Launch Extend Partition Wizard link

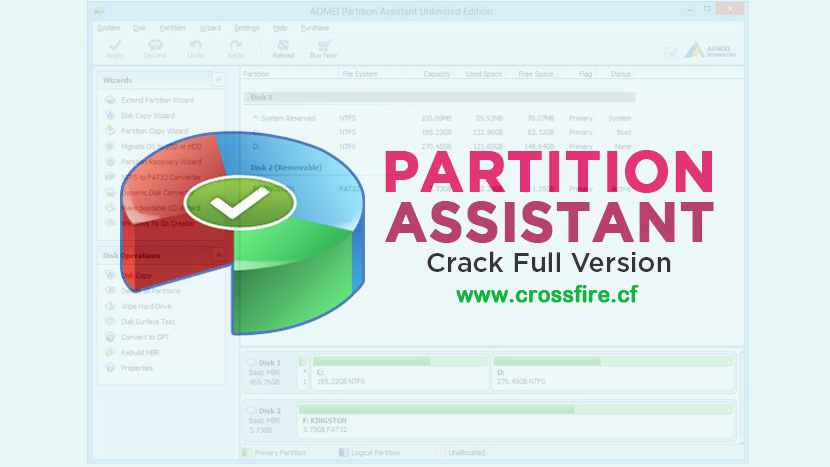coord(157,100)
